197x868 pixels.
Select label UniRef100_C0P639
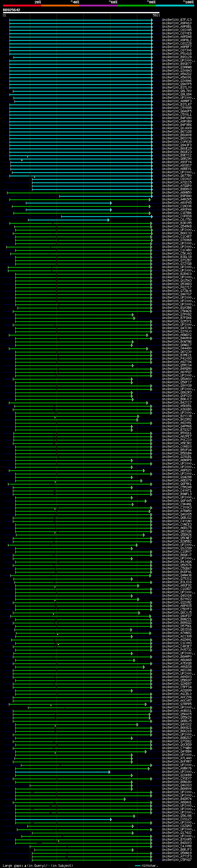coord(177,142)
